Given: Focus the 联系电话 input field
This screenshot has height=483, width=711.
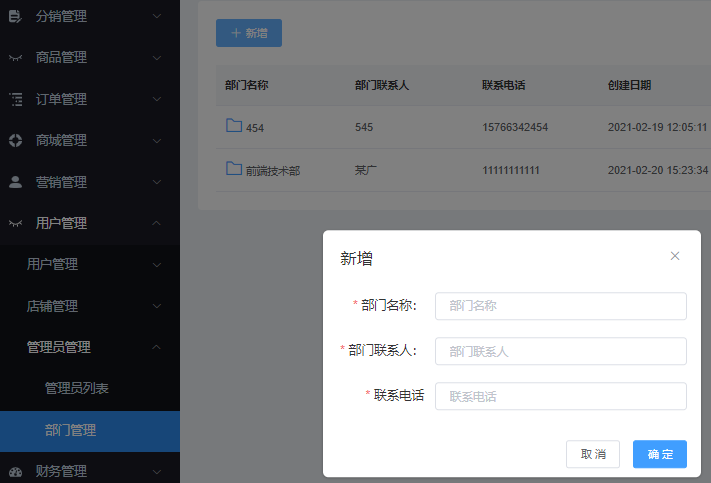Looking at the screenshot, I should (560, 396).
